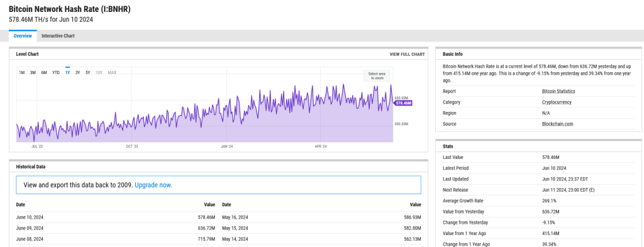Click the 562.13M historical value
This screenshot has width=644, height=247.
(413, 239)
